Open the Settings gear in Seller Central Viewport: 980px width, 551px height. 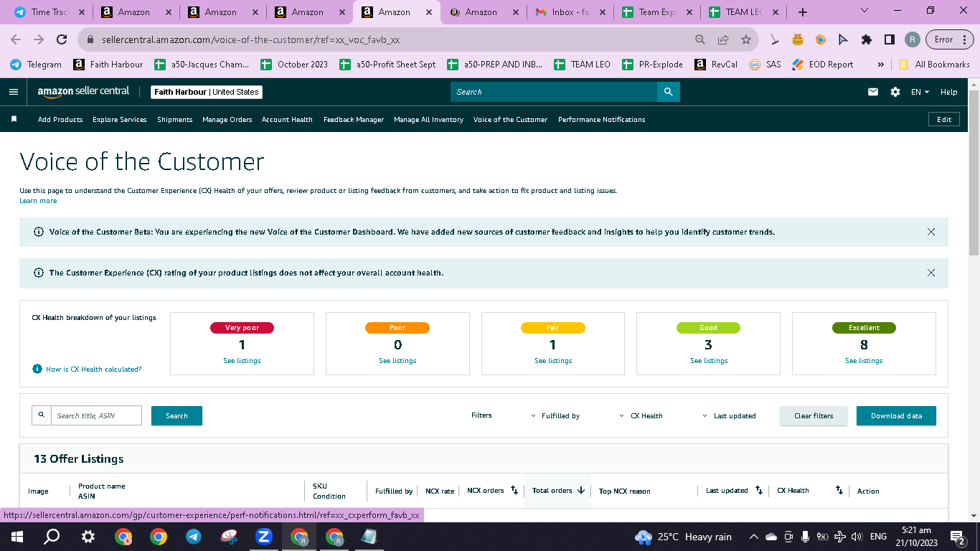895,92
